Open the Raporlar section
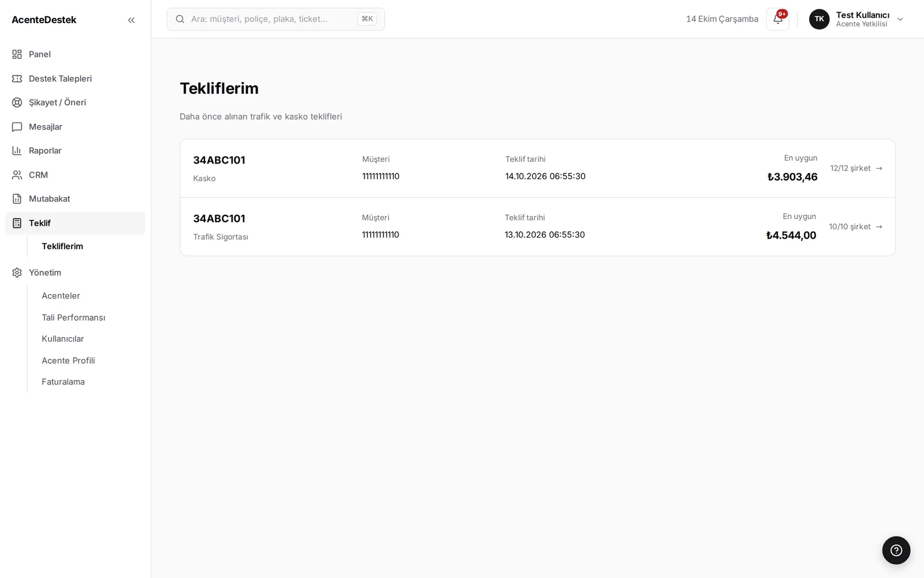This screenshot has width=924, height=578. pyautogui.click(x=75, y=151)
